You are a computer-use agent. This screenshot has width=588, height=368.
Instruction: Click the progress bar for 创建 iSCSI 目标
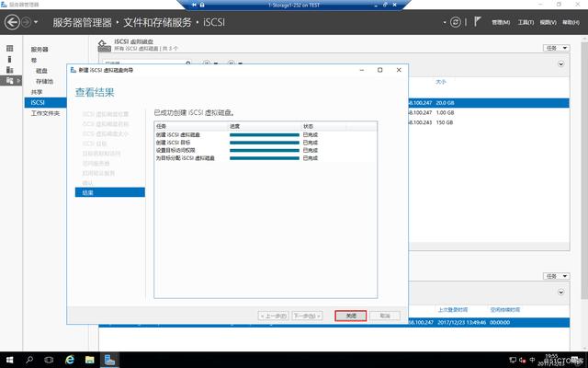[x=265, y=143]
